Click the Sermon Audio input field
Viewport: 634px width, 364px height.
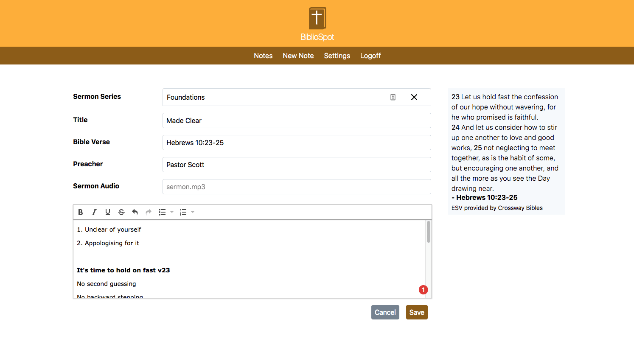pyautogui.click(x=297, y=187)
